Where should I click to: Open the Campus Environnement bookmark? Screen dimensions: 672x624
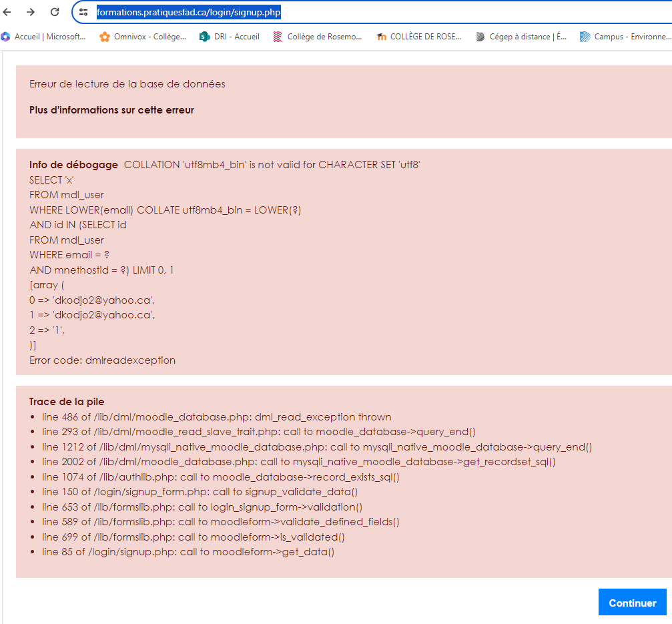(x=626, y=37)
